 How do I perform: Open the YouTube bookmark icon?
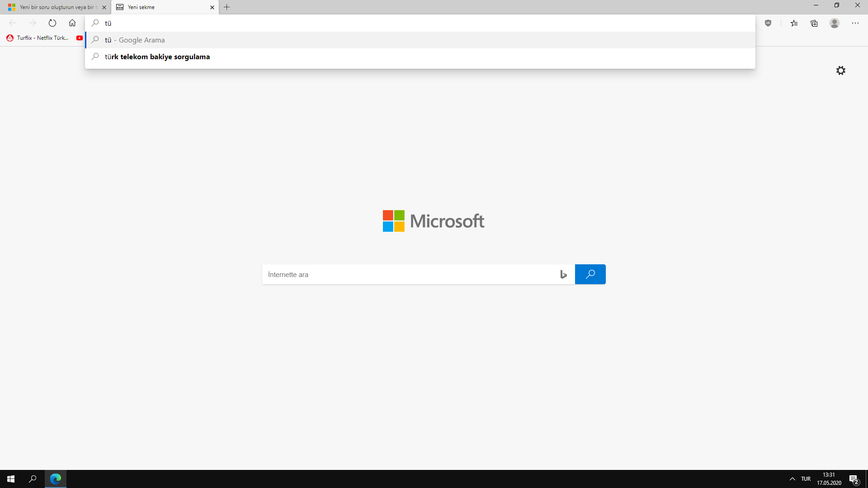80,38
